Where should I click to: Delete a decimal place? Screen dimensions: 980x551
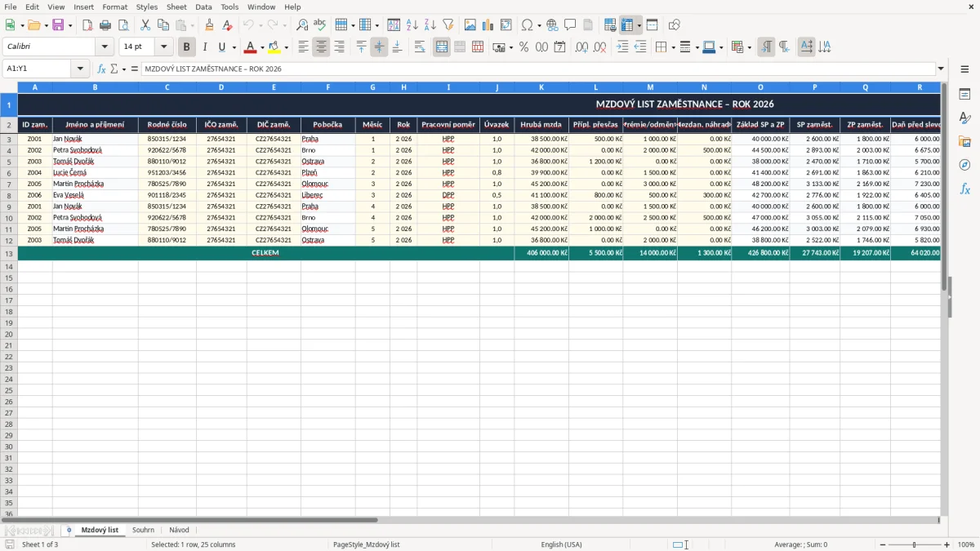click(x=600, y=47)
